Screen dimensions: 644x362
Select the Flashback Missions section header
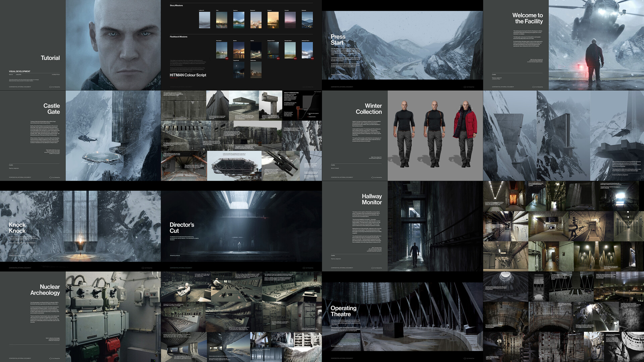(178, 37)
